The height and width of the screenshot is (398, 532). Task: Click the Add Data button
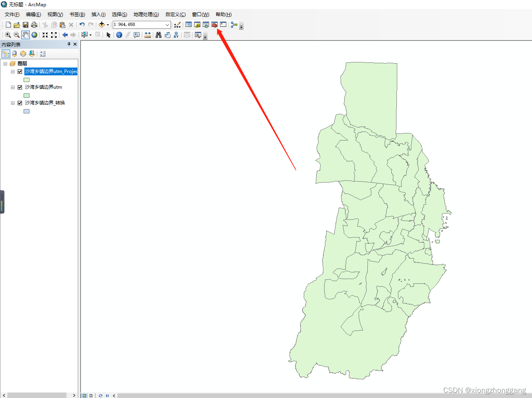pos(103,24)
